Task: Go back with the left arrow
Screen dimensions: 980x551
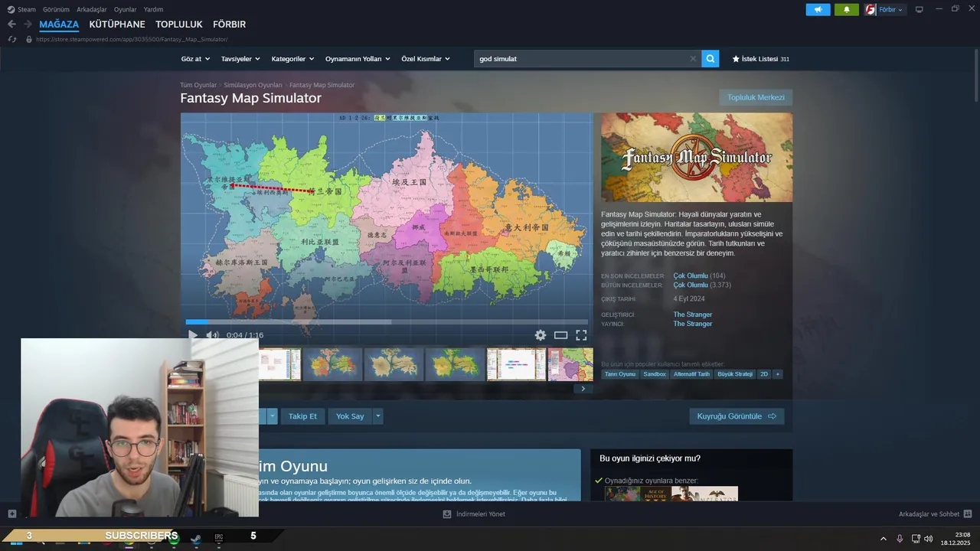Action: pyautogui.click(x=11, y=24)
